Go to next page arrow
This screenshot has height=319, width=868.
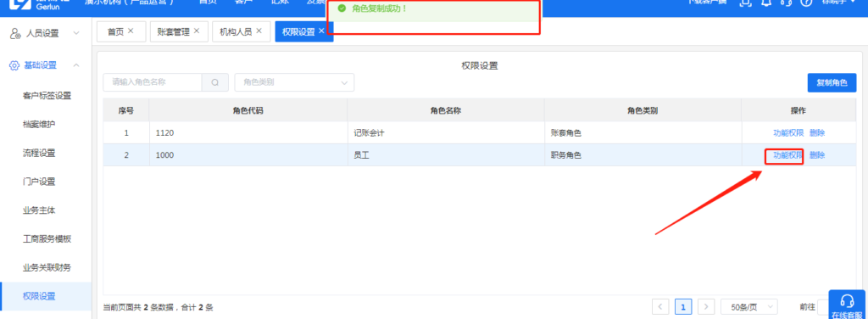coord(706,307)
